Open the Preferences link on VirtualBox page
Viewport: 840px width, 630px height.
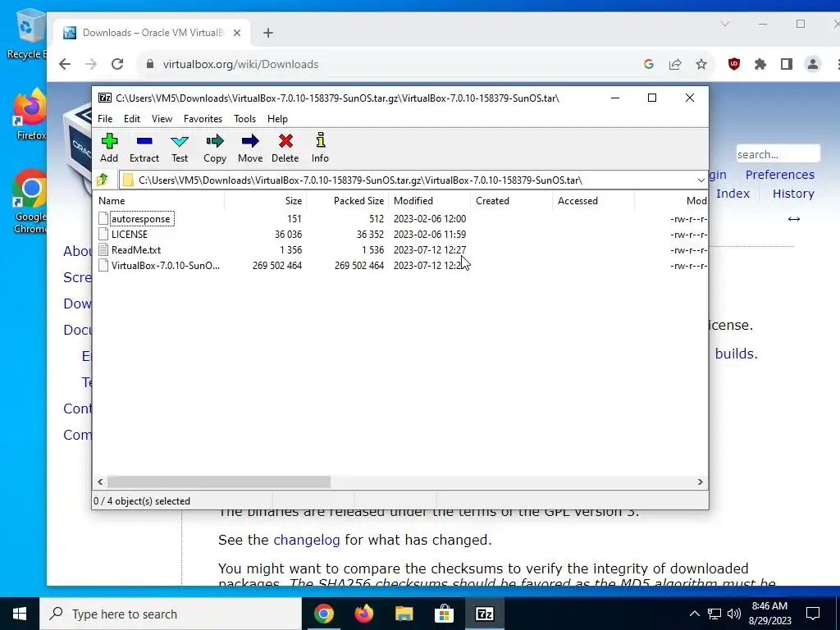coord(779,175)
